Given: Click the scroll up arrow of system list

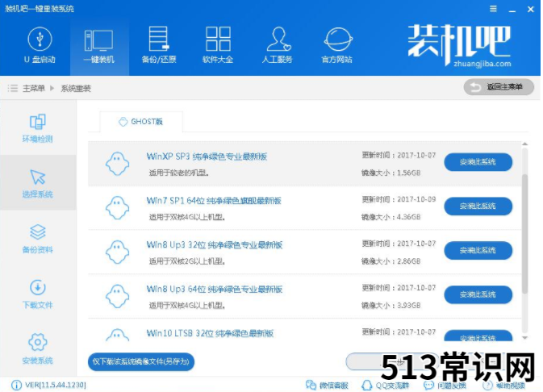Looking at the screenshot, I should [x=525, y=144].
